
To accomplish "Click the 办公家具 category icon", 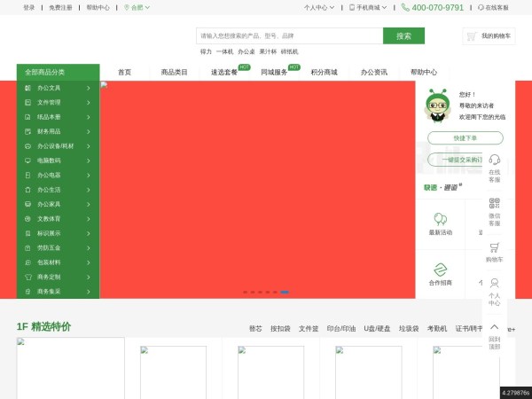I will tap(27, 204).
